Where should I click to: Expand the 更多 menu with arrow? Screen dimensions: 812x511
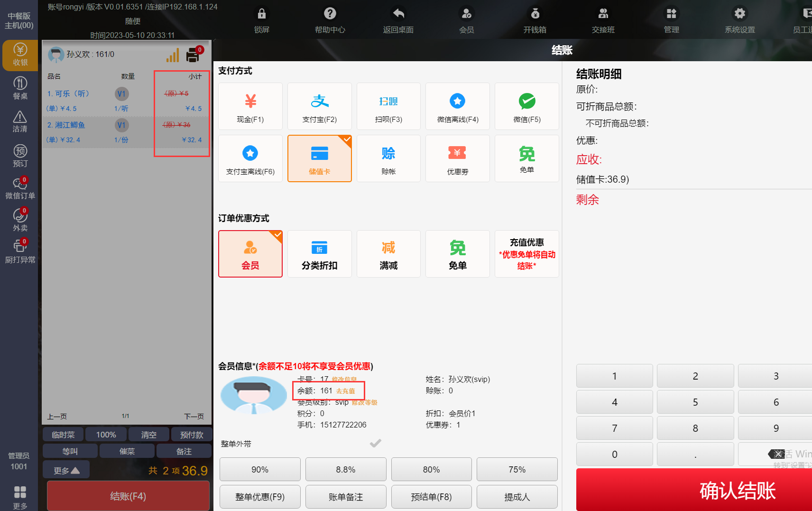point(66,470)
